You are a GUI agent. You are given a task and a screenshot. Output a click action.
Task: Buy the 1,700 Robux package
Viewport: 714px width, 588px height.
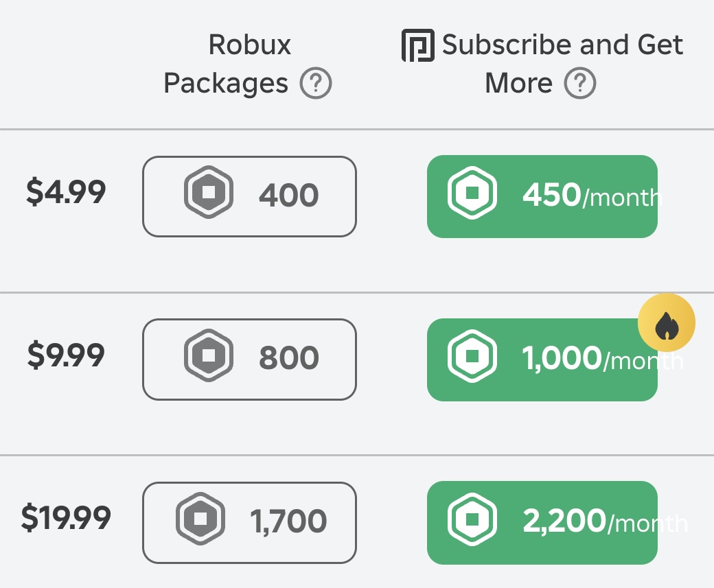tap(249, 522)
